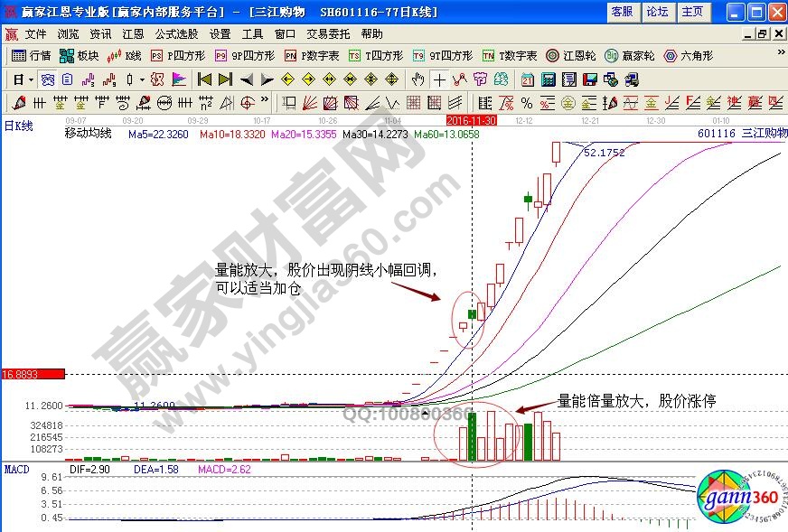788x532 pixels.
Task: Select the hand pan tool
Action: pyautogui.click(x=417, y=79)
